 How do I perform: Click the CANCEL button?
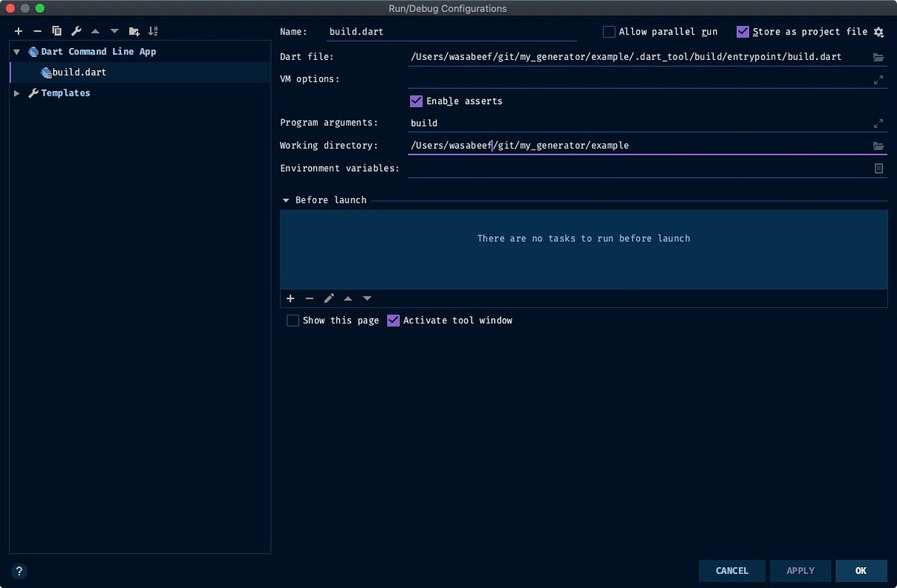pyautogui.click(x=732, y=571)
